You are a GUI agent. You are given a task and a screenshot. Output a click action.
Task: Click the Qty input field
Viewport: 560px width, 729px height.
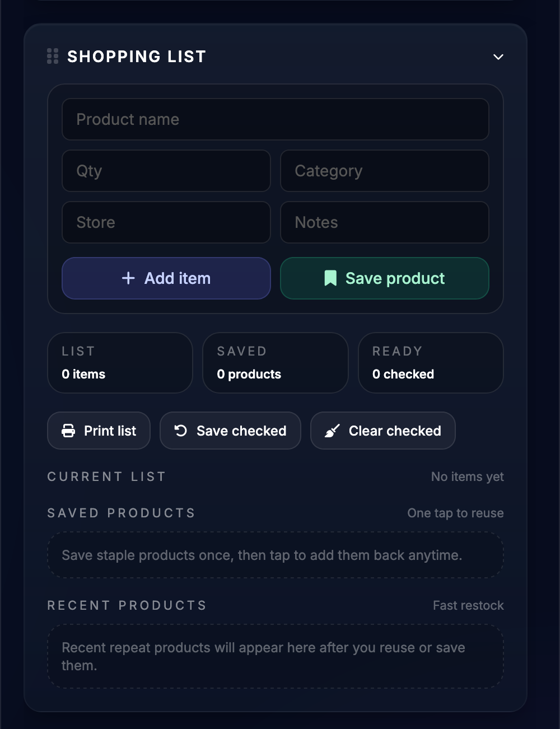click(x=166, y=171)
